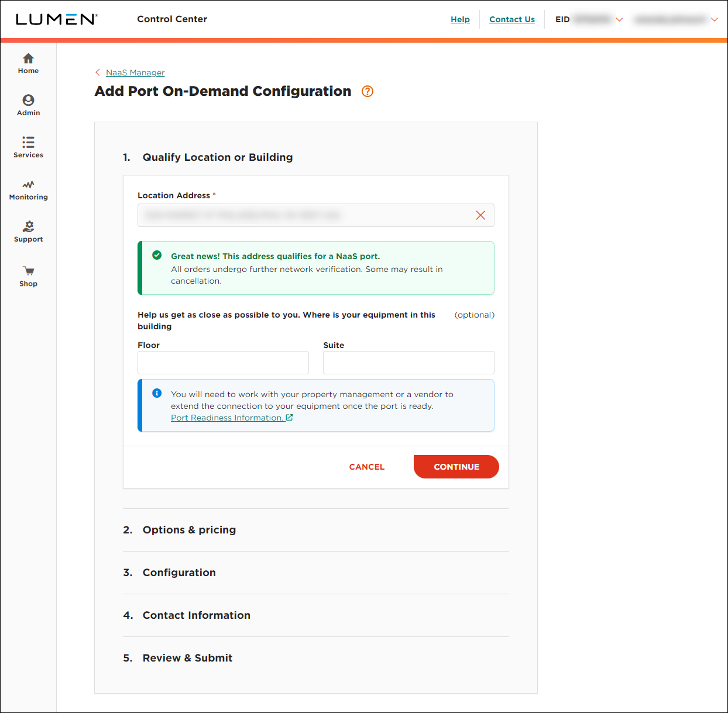Click the Lumen logo
Viewport: 728px width, 713px height.
56,19
